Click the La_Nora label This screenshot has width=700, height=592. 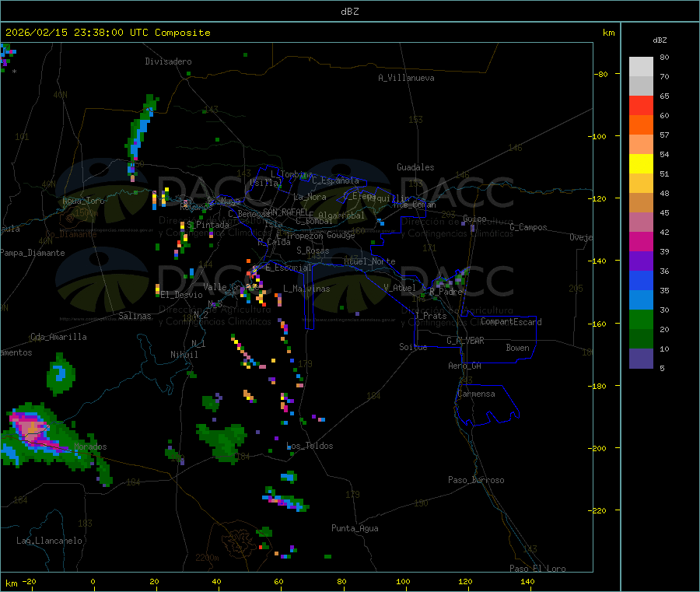(x=310, y=197)
